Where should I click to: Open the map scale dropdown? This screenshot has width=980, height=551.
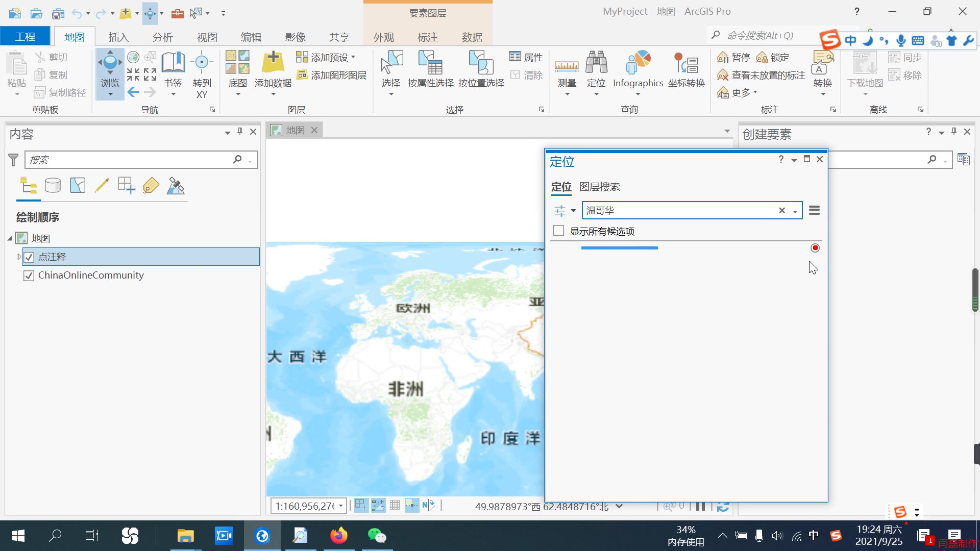[341, 506]
